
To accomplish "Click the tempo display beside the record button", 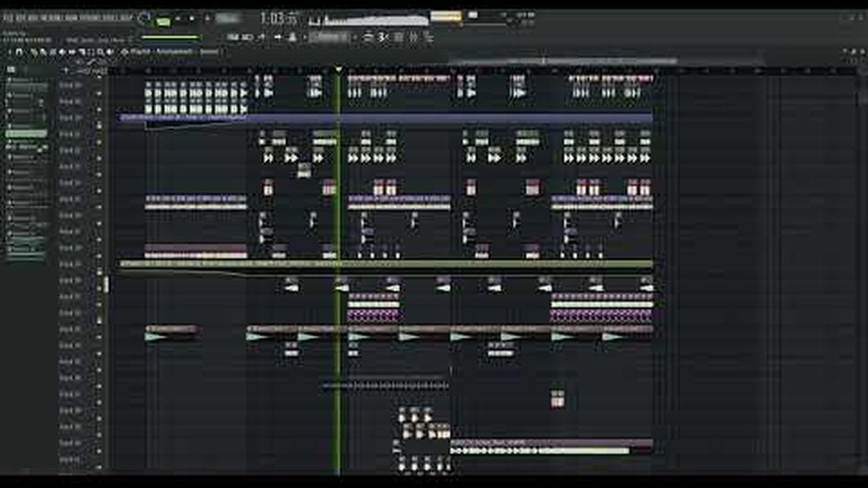I will pos(229,18).
